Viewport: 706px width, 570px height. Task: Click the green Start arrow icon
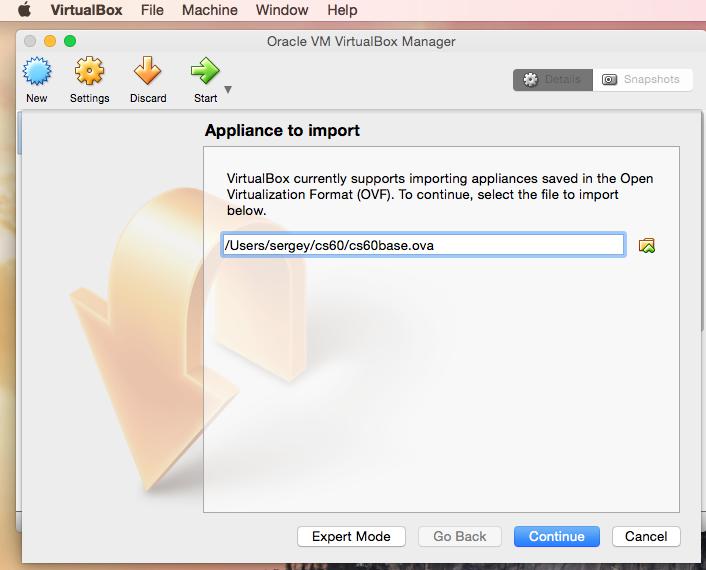pyautogui.click(x=205, y=71)
